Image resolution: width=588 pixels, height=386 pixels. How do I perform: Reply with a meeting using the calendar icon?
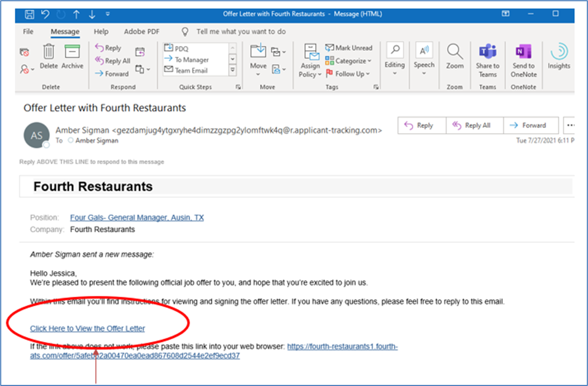pos(140,52)
